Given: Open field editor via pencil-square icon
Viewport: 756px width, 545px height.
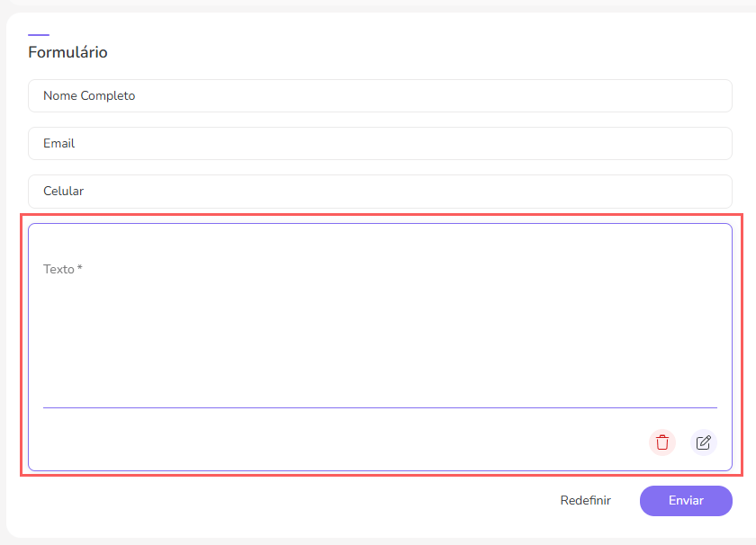Looking at the screenshot, I should tap(704, 442).
